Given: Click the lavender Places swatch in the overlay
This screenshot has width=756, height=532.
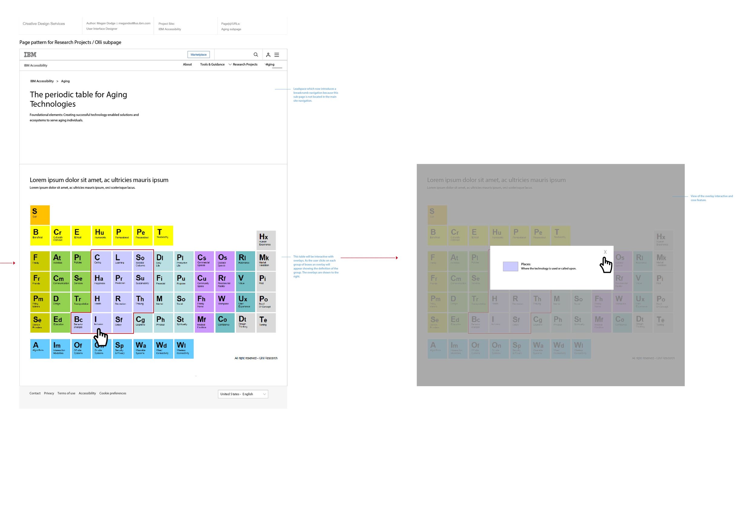Looking at the screenshot, I should 510,266.
